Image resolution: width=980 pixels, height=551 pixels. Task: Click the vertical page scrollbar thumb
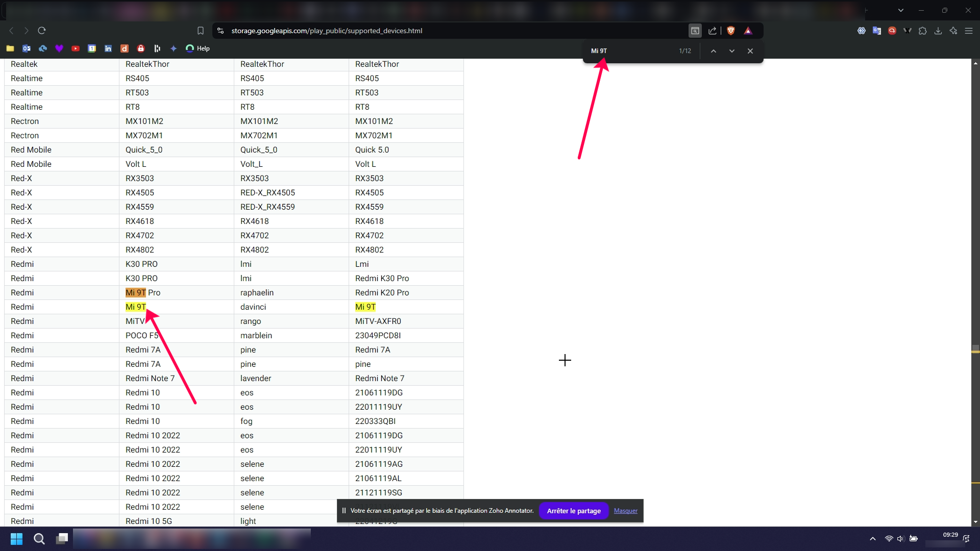[x=975, y=348]
